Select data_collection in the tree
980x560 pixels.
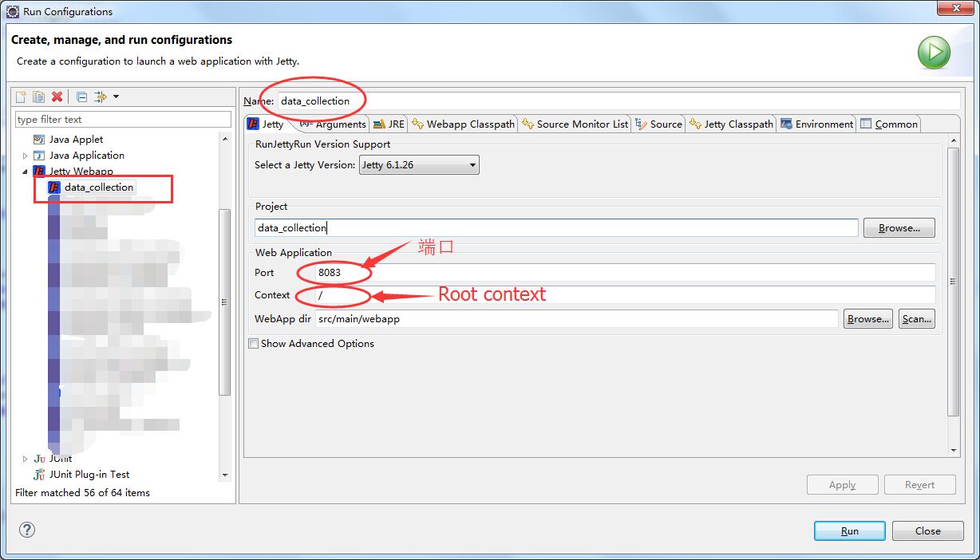[99, 187]
